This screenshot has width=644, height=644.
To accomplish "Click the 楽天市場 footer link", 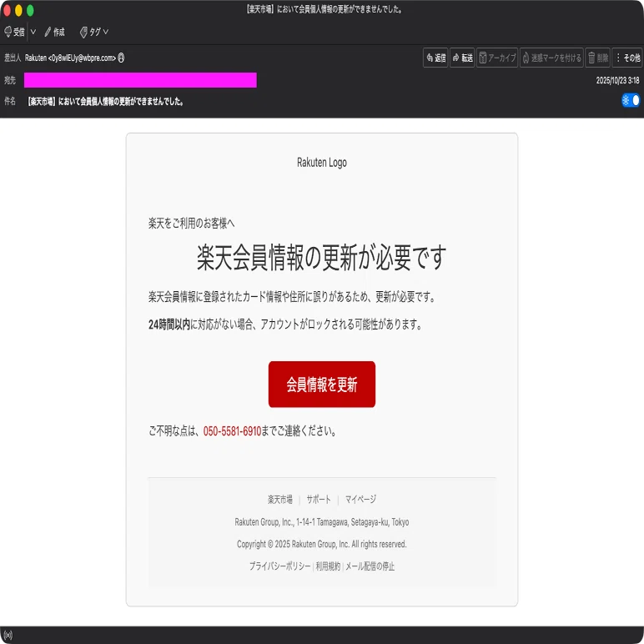I will tap(280, 500).
